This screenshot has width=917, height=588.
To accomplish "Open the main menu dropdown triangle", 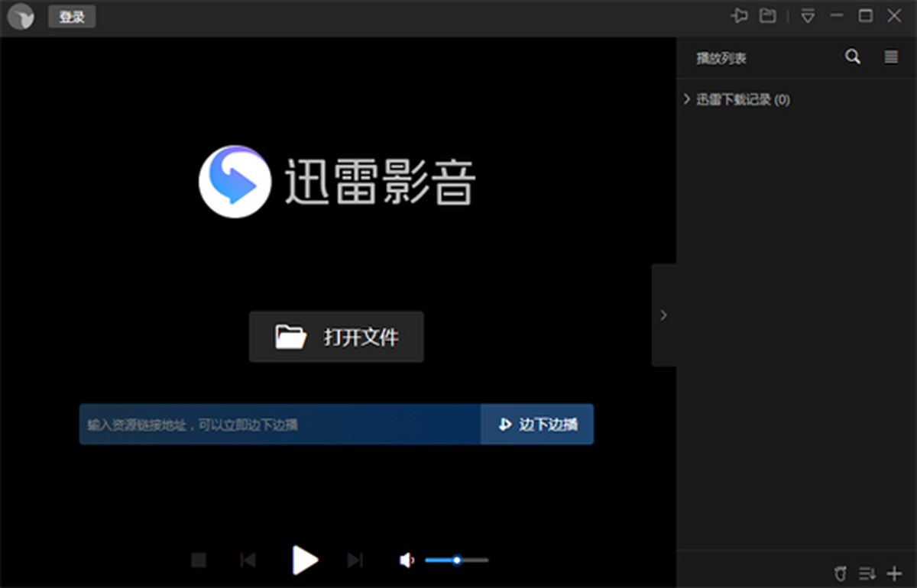I will [x=808, y=16].
